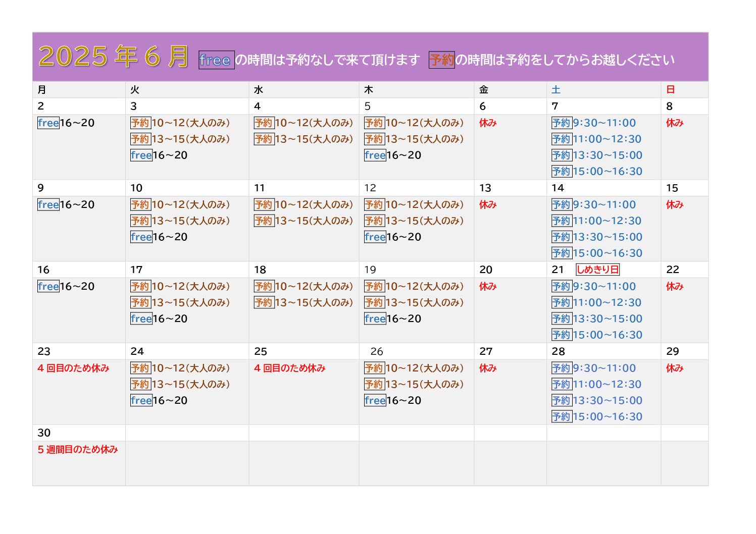Select the 月 Monday column header
Image resolution: width=756 pixels, height=534 pixels.
[x=42, y=90]
